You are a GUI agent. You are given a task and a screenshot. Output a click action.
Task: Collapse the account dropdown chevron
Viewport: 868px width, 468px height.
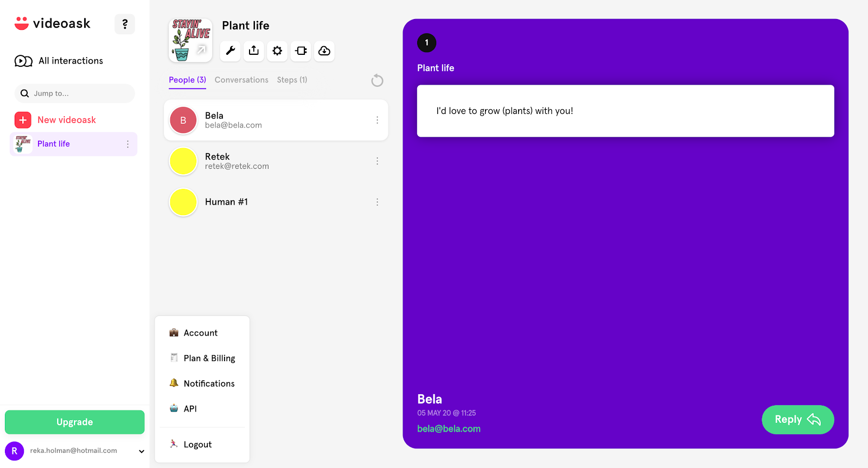142,451
